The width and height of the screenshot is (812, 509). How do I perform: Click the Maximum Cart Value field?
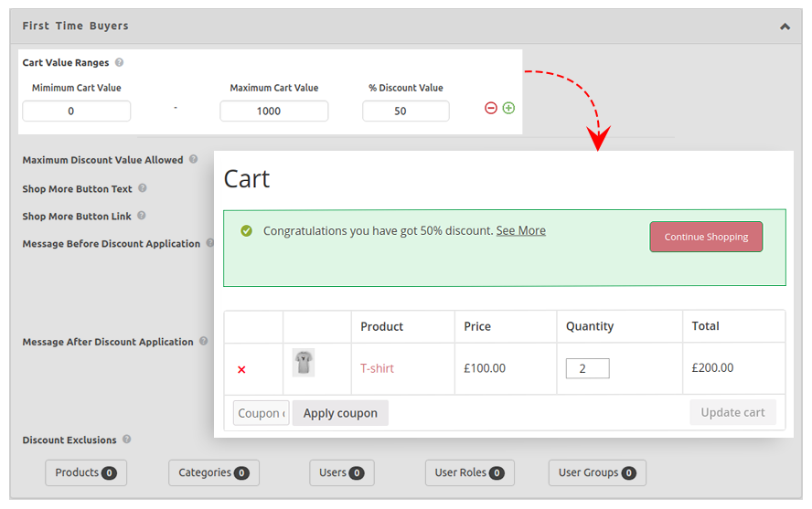(x=273, y=111)
